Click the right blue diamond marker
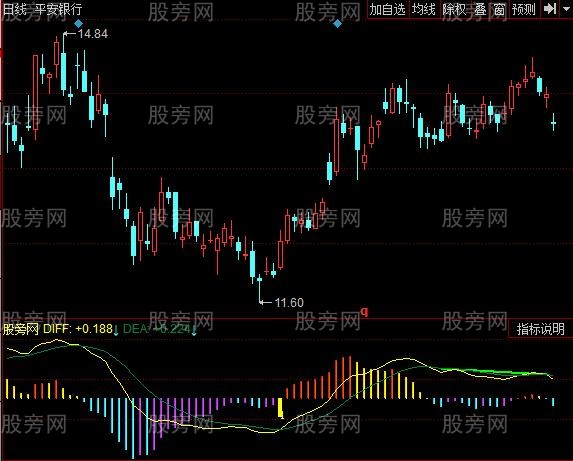The height and width of the screenshot is (461, 573). click(x=337, y=24)
